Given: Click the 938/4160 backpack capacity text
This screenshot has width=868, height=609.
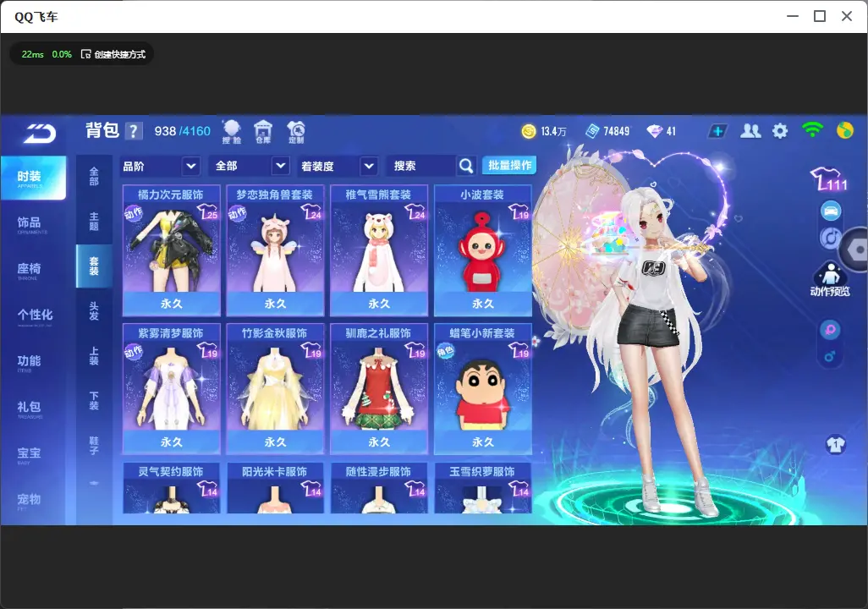Looking at the screenshot, I should 182,131.
